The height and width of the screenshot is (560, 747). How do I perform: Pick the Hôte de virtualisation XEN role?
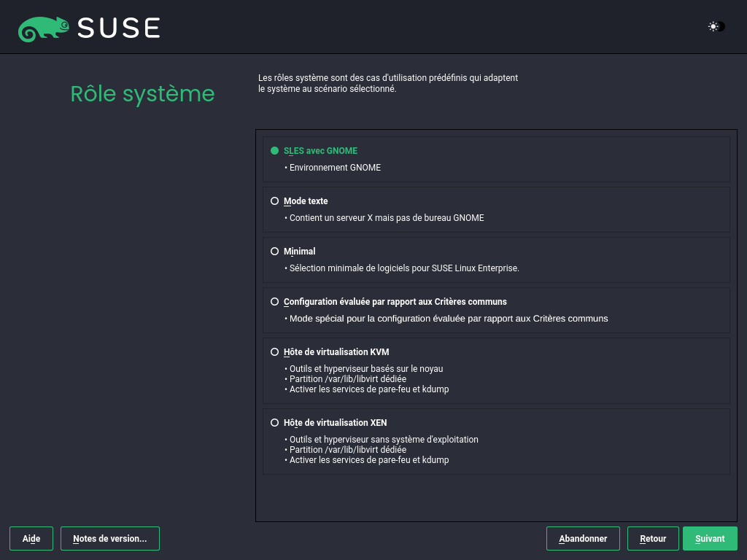274,422
